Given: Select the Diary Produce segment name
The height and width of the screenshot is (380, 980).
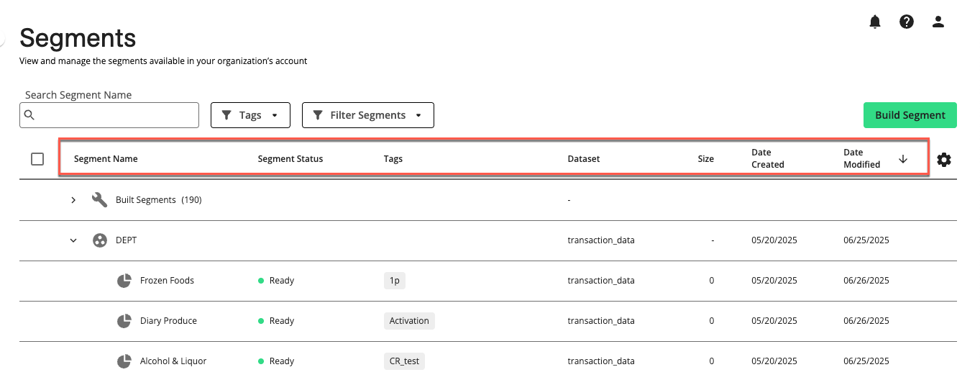Looking at the screenshot, I should (168, 321).
